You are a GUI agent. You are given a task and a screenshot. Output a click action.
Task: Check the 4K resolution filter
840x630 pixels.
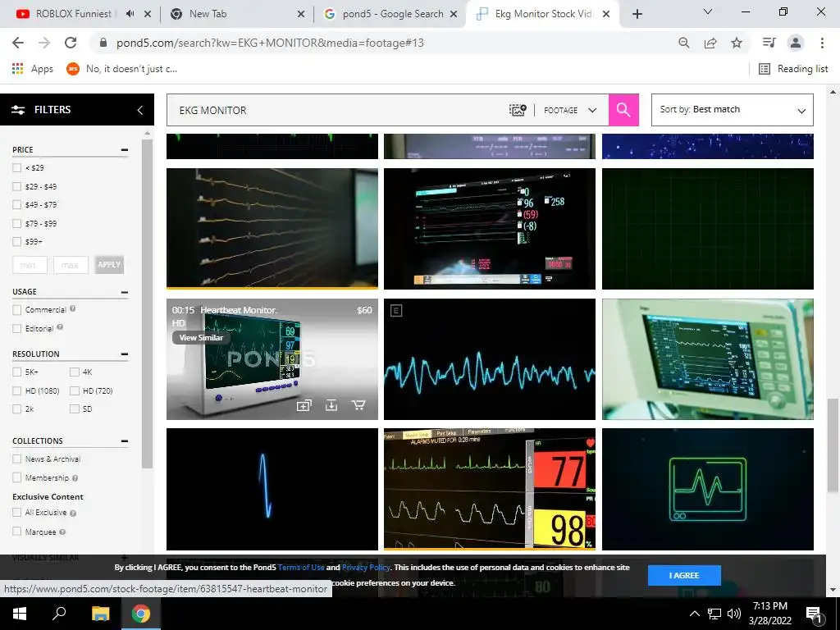click(x=75, y=372)
